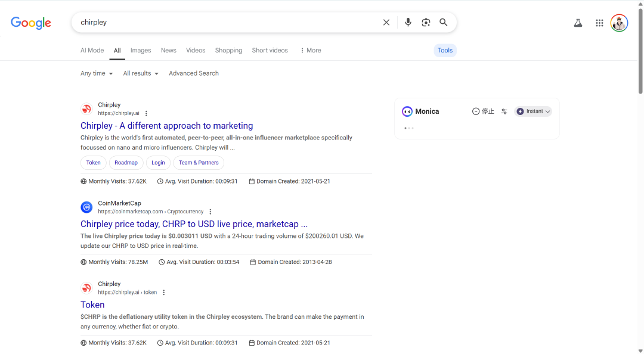Switch to AI Mode tab
The height and width of the screenshot is (354, 644).
click(92, 51)
